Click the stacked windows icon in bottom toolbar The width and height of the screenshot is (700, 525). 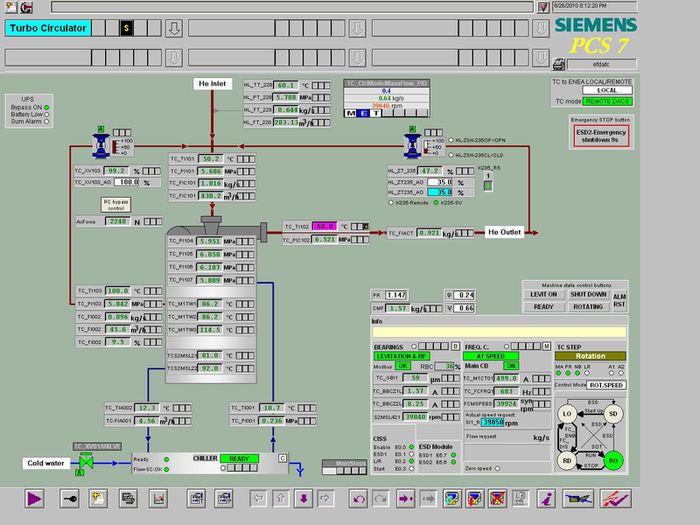pos(129,498)
